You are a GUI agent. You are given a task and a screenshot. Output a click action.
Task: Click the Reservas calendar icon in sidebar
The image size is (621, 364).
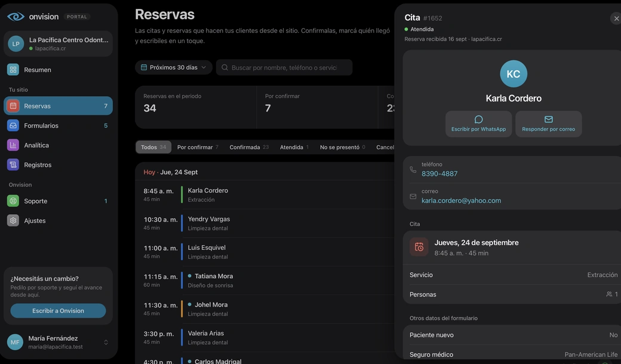13,106
